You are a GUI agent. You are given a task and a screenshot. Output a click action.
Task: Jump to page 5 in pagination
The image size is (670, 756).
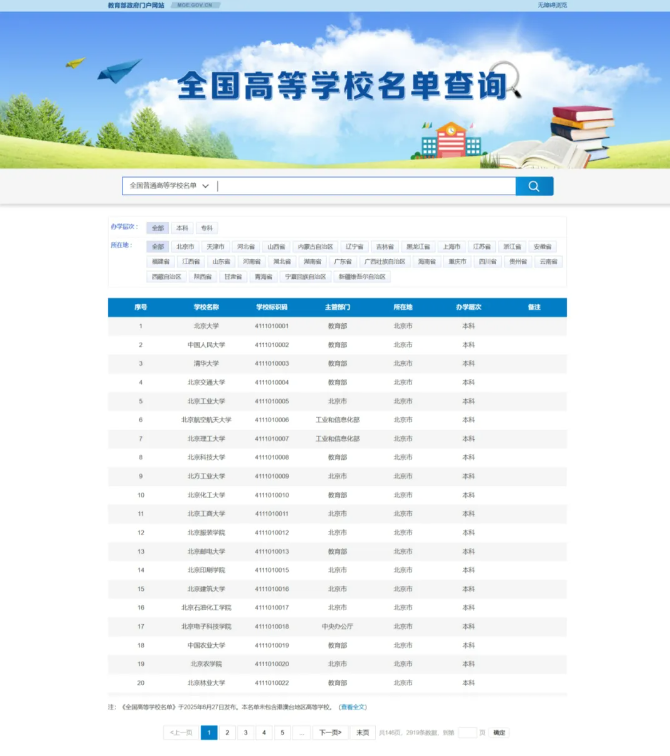[x=281, y=732]
